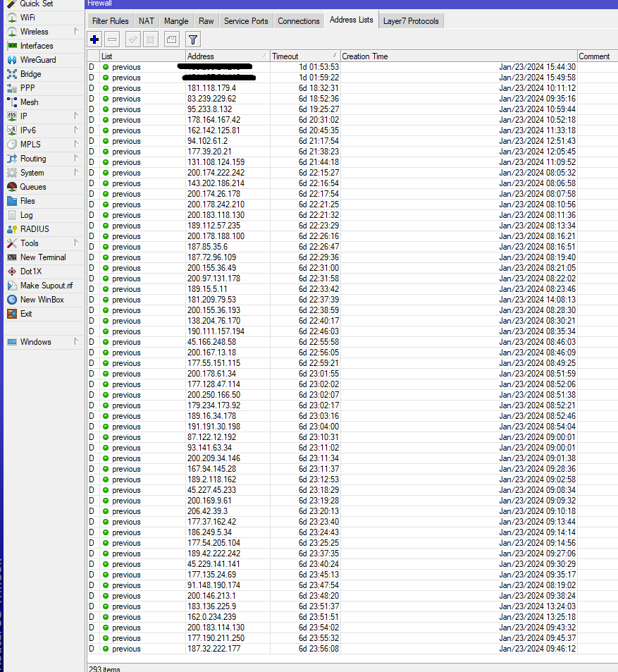Launch a New Terminal
Screen dimensions: 618x672
(41, 257)
